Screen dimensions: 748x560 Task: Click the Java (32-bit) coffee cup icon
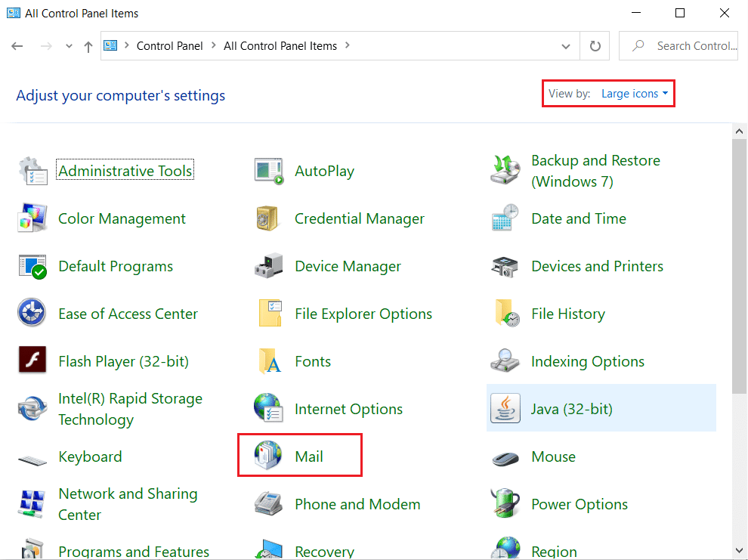coord(505,409)
